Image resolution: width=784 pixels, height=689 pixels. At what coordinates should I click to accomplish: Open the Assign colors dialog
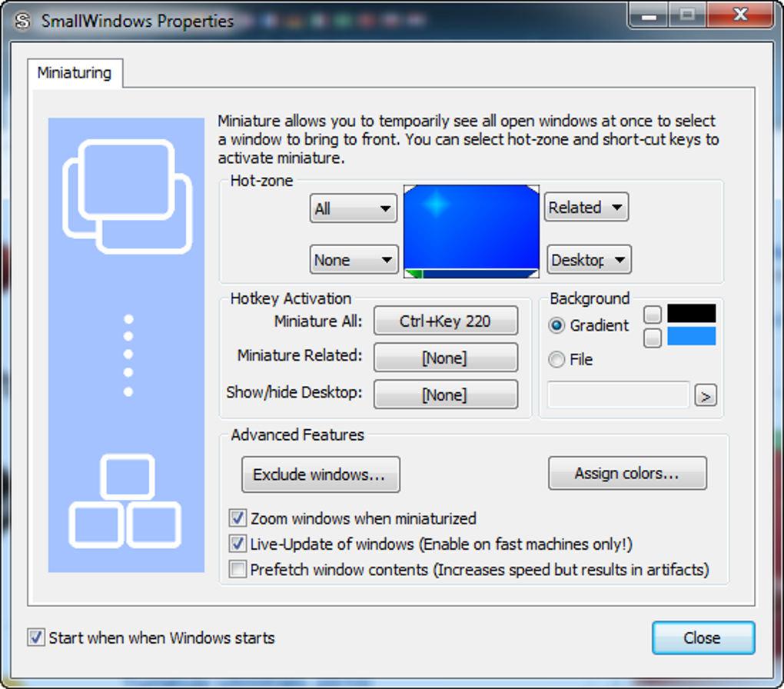tap(627, 473)
